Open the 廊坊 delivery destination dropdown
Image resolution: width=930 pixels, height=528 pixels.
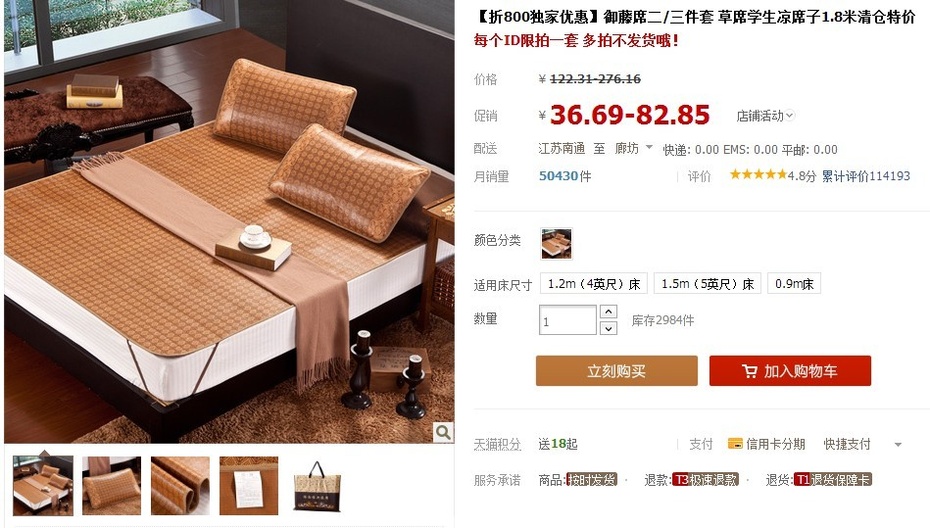[x=633, y=148]
